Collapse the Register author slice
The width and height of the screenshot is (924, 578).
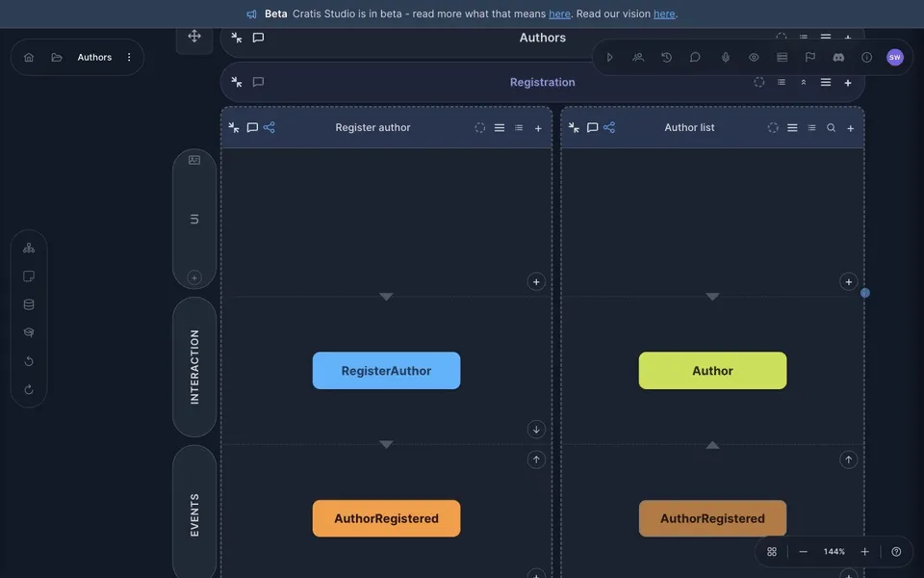coord(234,127)
